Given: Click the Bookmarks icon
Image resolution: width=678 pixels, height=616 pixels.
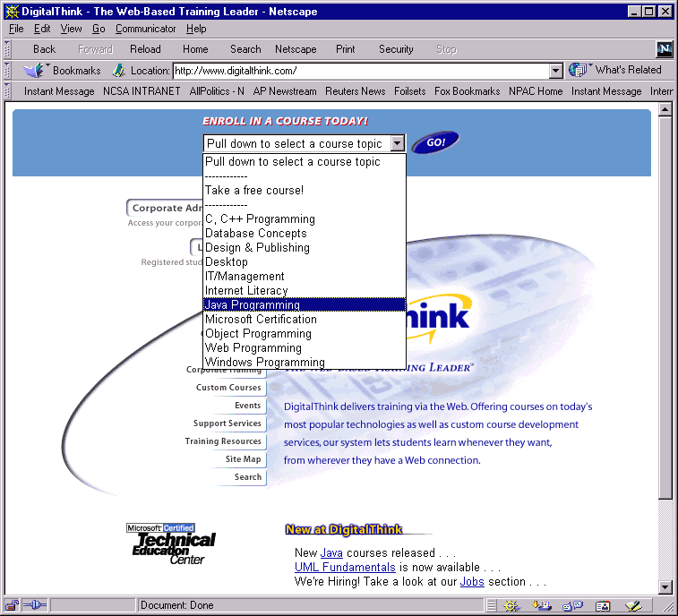Looking at the screenshot, I should pos(36,70).
